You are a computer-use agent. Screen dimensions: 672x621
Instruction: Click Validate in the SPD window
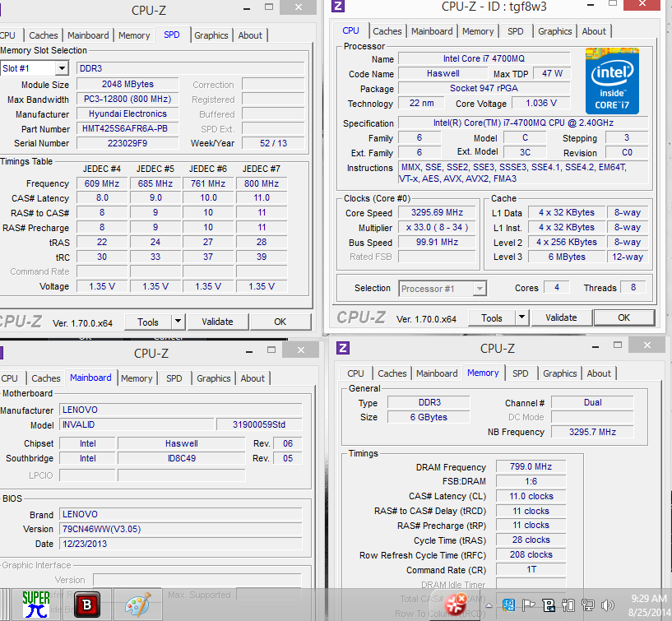pos(217,322)
